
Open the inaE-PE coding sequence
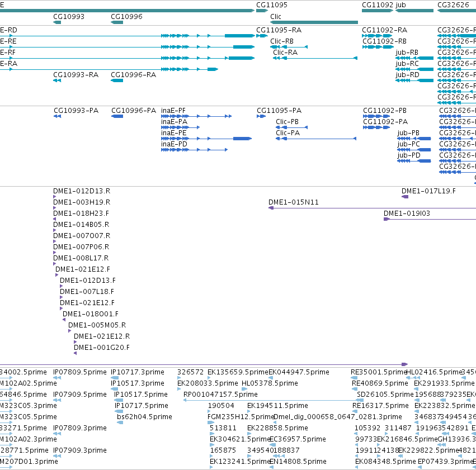[x=206, y=139]
